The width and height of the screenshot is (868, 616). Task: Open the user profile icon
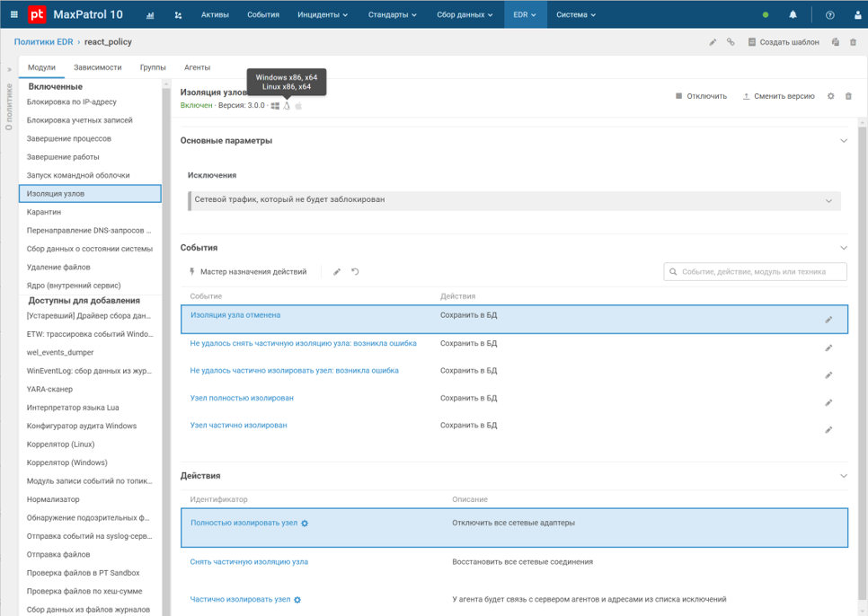857,15
